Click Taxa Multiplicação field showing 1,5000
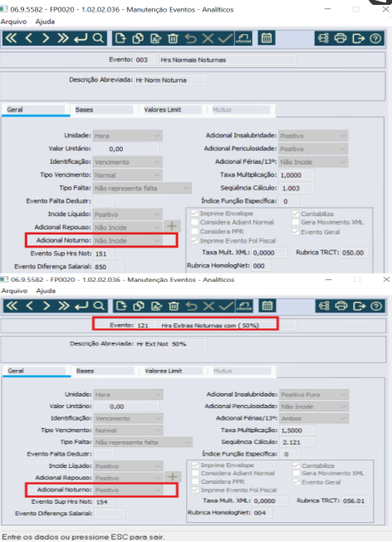392x542 pixels. coord(297,431)
